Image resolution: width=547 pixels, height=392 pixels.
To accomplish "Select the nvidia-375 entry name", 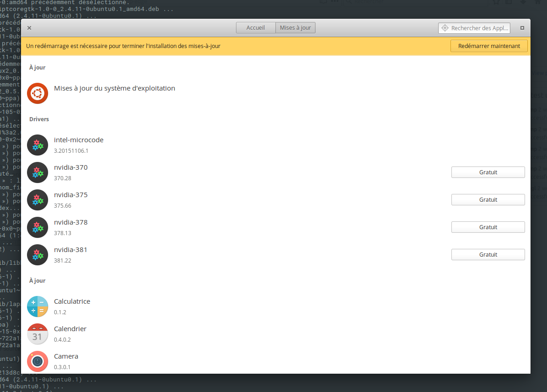I will click(71, 195).
